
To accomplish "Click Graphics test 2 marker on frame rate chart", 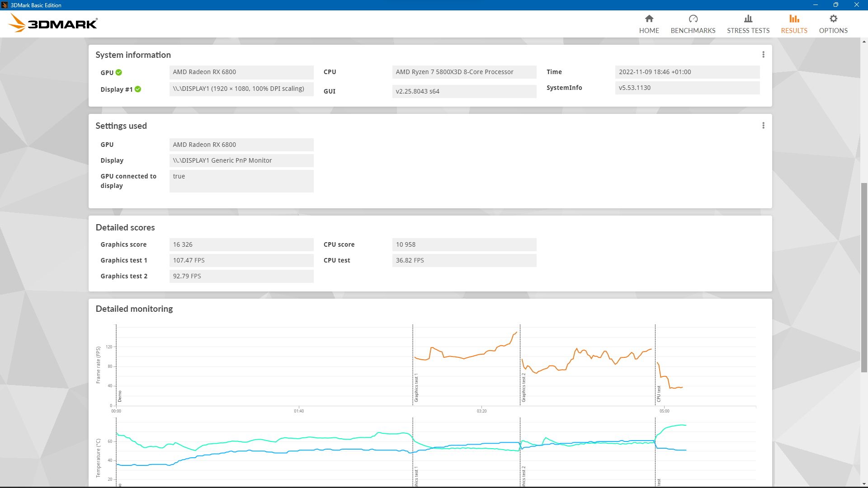I will coord(523,387).
